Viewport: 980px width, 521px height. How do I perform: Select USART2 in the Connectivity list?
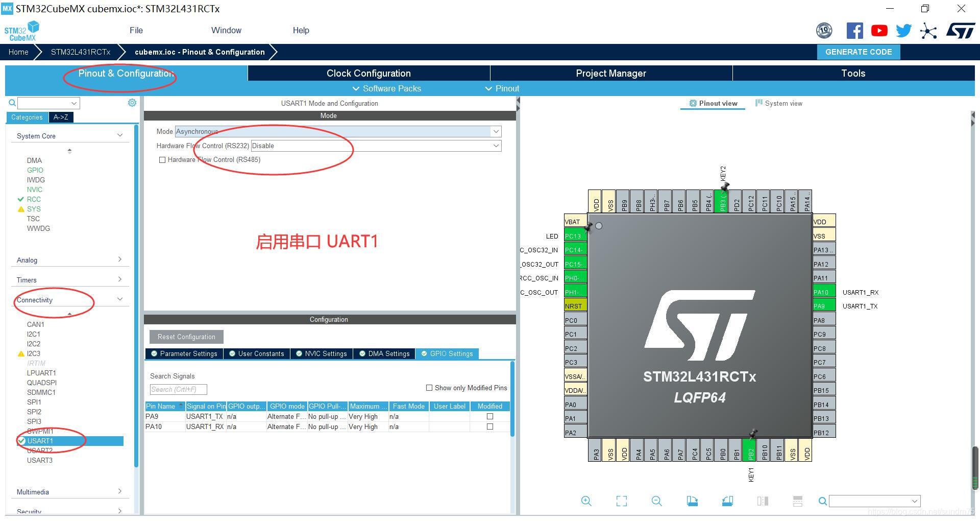40,451
